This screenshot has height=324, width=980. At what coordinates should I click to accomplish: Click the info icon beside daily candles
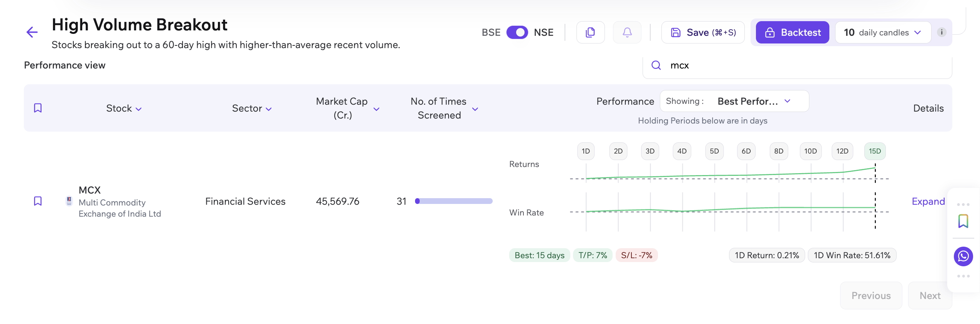pos(942,32)
